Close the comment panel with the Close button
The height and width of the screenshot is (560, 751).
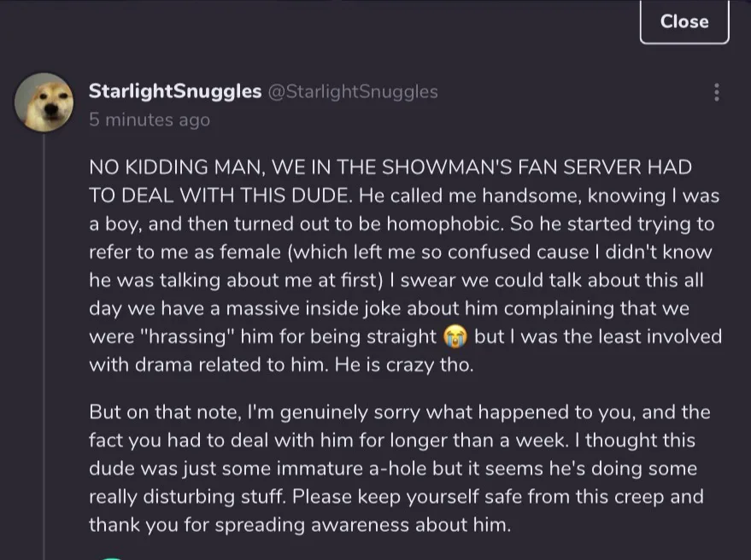pos(684,21)
